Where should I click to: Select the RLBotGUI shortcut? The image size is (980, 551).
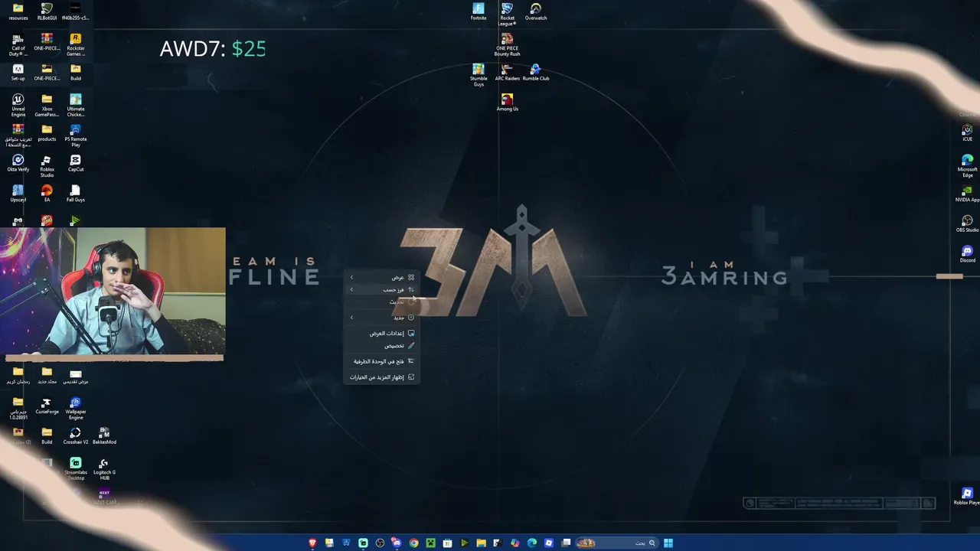pos(47,11)
